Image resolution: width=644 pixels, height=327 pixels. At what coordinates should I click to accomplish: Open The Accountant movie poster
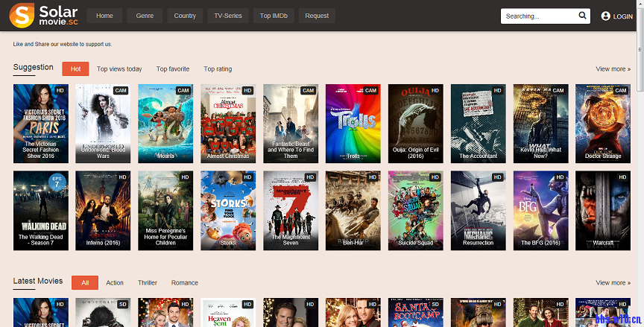478,124
